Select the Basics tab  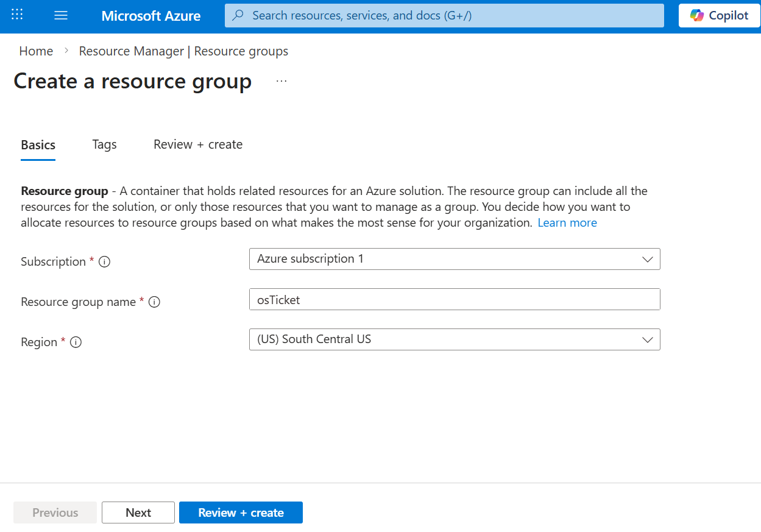tap(38, 145)
